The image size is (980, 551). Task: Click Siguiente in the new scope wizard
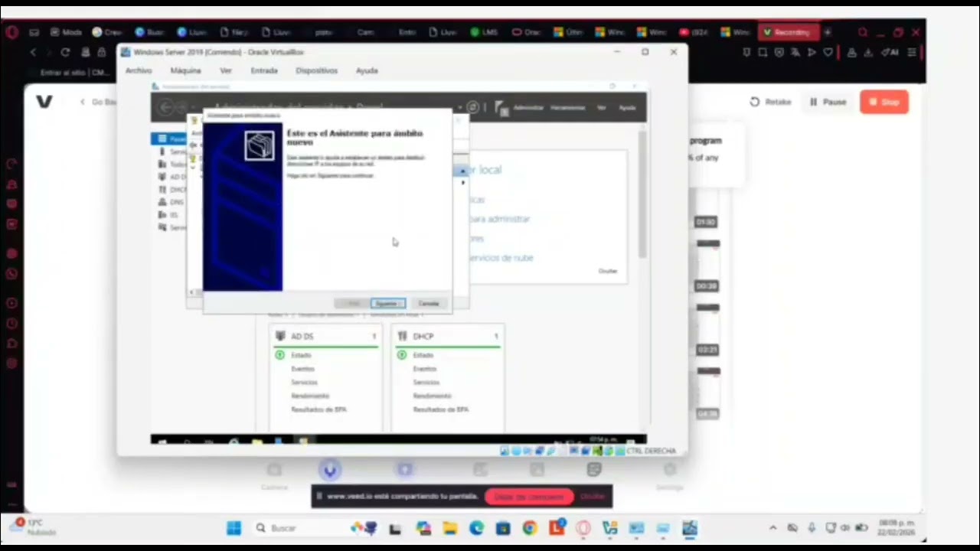pos(387,304)
